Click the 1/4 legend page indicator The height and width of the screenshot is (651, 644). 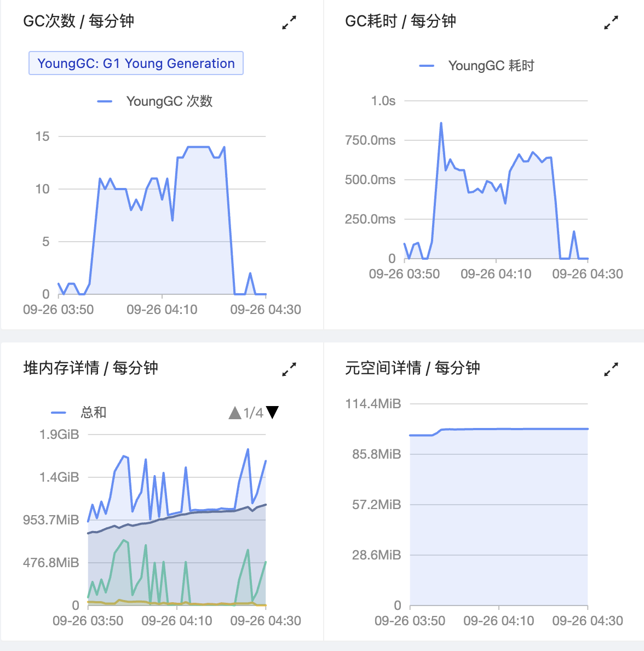tap(254, 413)
